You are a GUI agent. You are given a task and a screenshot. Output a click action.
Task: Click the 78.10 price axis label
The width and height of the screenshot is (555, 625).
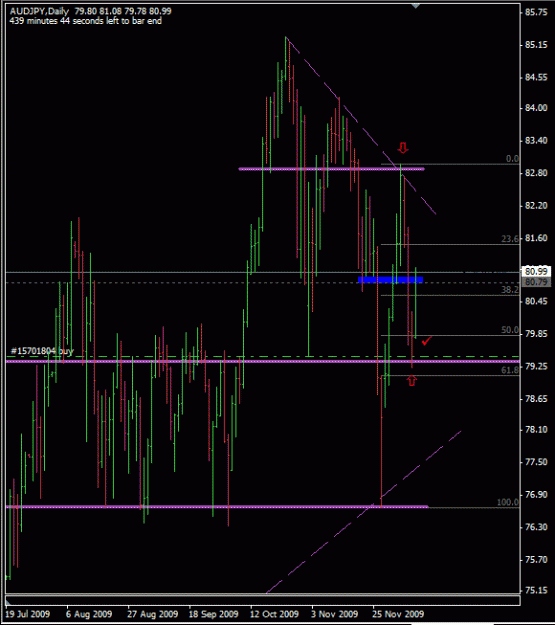click(536, 429)
